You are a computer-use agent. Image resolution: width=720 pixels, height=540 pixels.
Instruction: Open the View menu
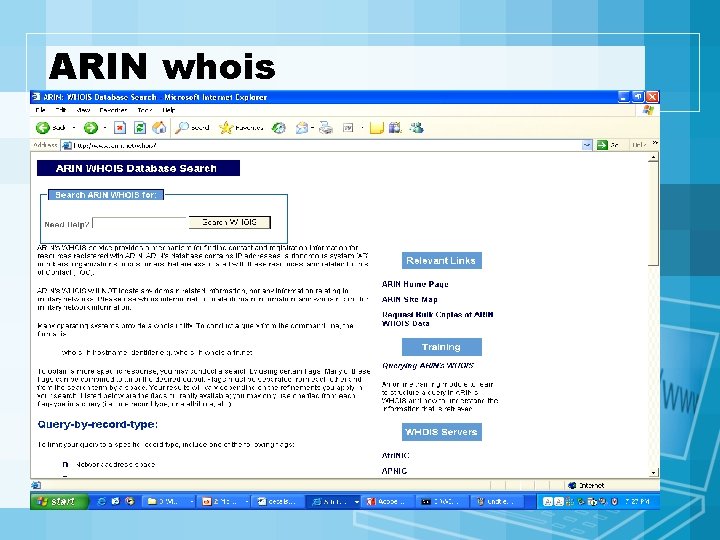click(x=83, y=110)
